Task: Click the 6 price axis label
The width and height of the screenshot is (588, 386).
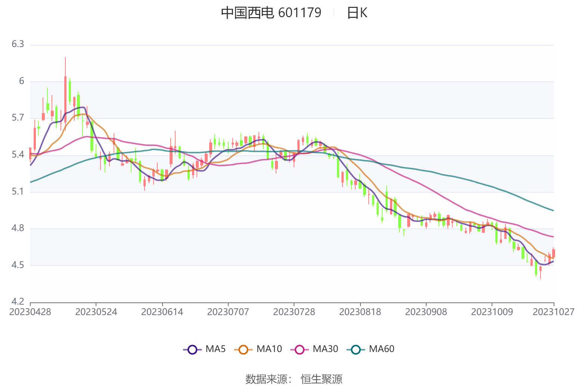Action: coord(21,81)
